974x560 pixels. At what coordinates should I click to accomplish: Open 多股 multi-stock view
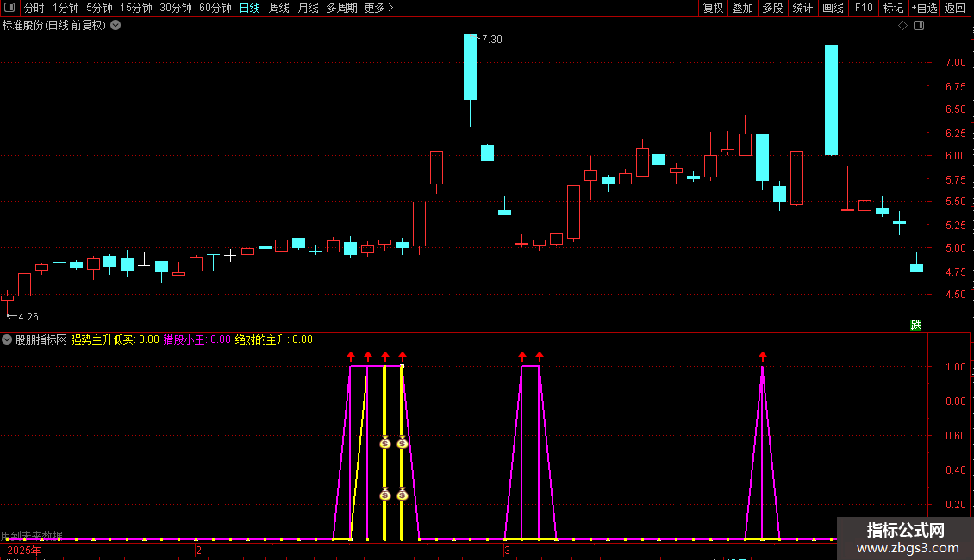click(773, 8)
